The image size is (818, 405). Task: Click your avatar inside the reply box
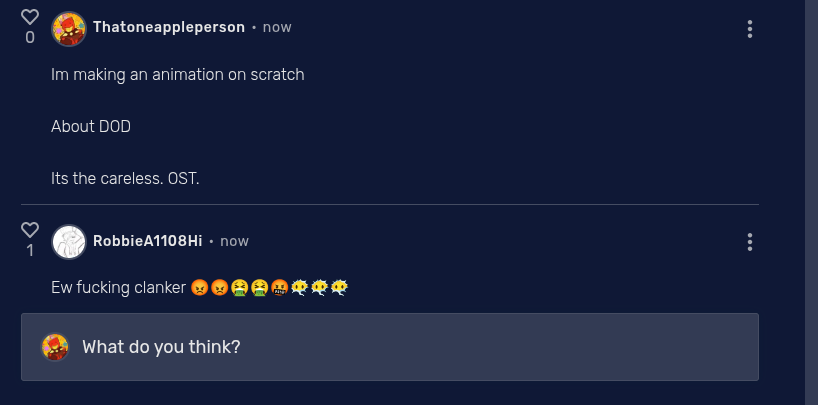click(x=55, y=347)
